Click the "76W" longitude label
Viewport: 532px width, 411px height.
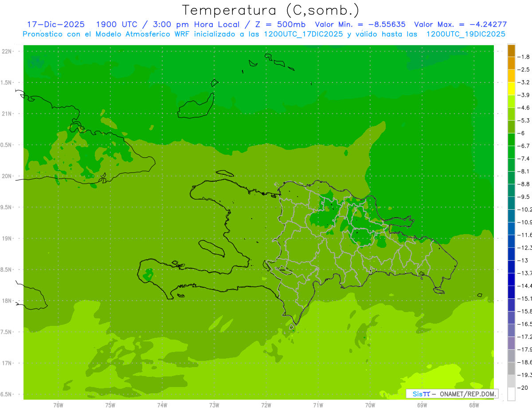58,405
